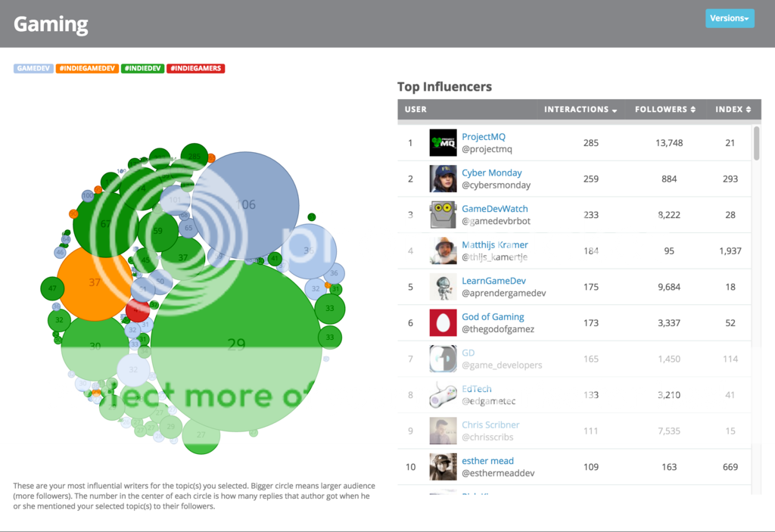Toggle the #INDIEDEV green tag
The width and height of the screenshot is (775, 532).
click(142, 68)
